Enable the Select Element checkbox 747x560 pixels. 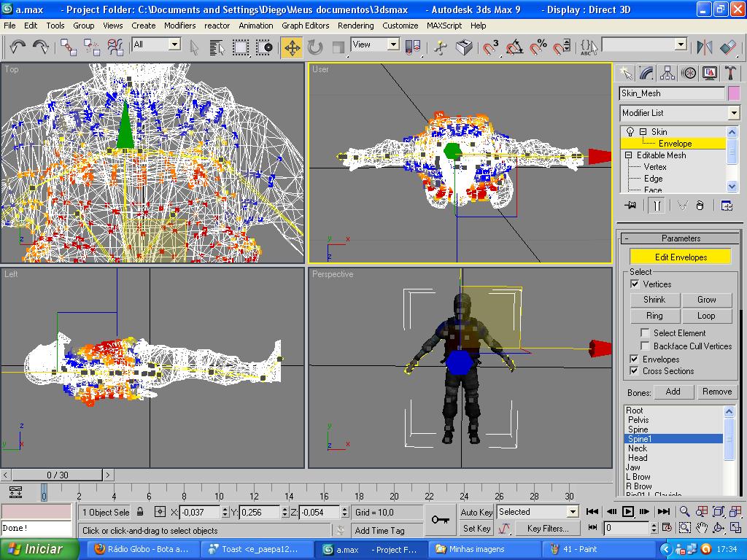click(x=645, y=333)
